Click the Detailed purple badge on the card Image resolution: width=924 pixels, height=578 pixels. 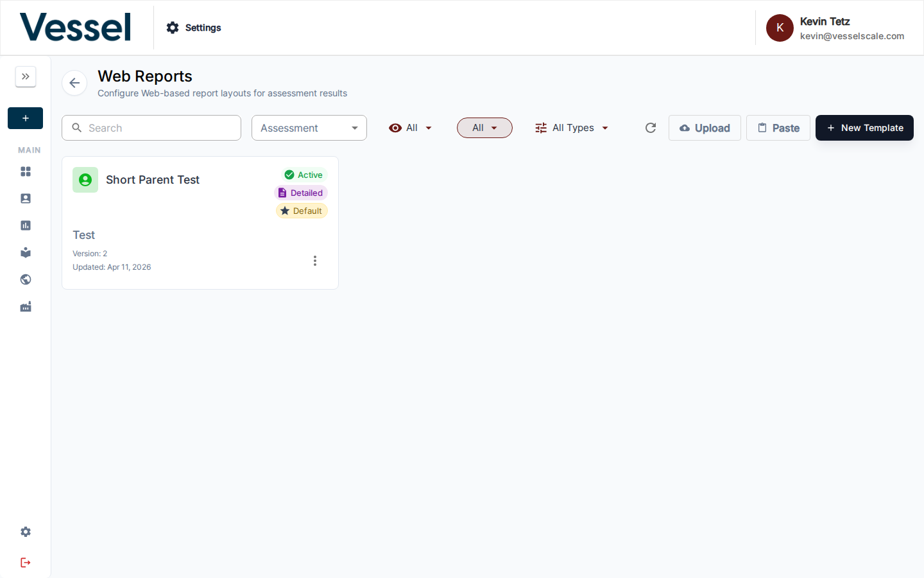click(300, 192)
